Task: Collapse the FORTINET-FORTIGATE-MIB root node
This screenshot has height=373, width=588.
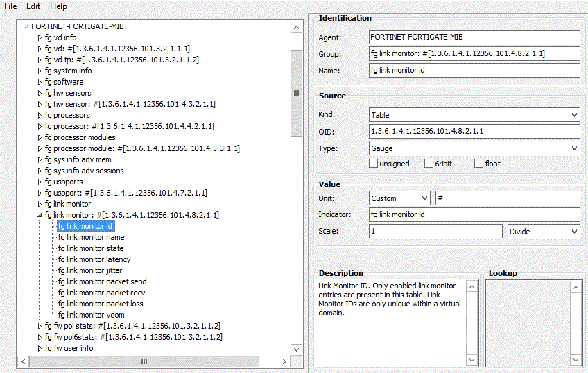Action: (x=26, y=26)
